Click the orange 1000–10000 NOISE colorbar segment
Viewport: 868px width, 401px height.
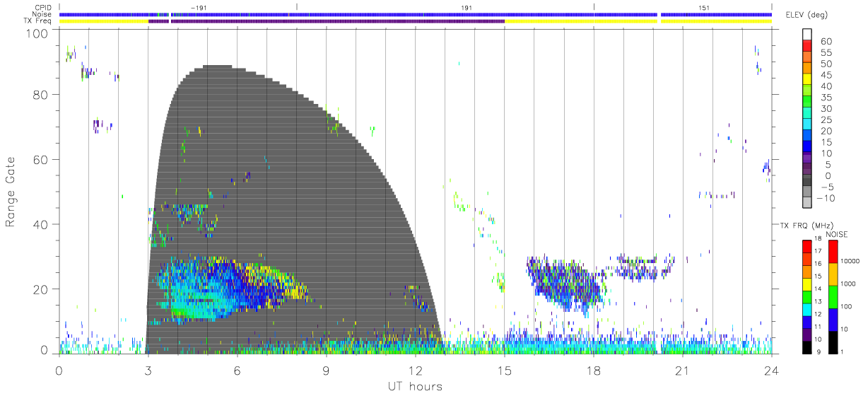click(x=833, y=274)
